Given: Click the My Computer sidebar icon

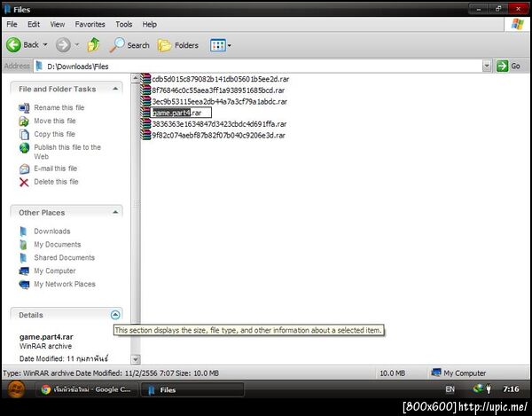Looking at the screenshot, I should (x=24, y=271).
